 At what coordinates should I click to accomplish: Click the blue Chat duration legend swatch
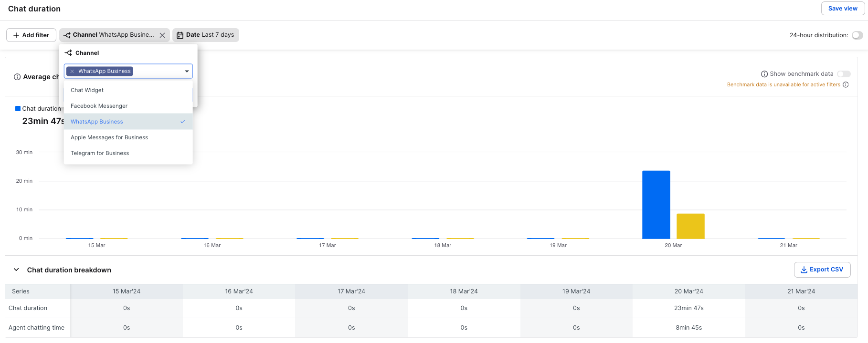(x=18, y=109)
